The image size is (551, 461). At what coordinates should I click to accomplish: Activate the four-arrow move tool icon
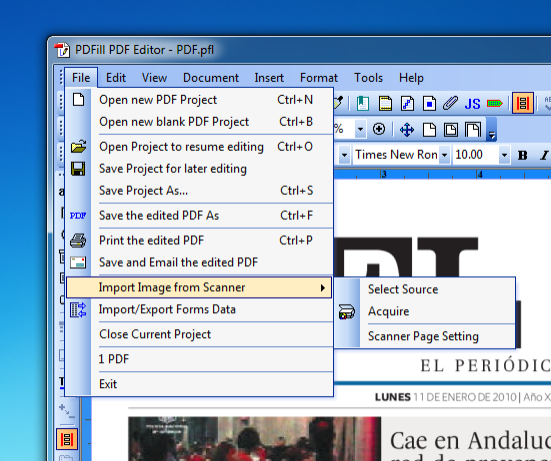tap(407, 130)
